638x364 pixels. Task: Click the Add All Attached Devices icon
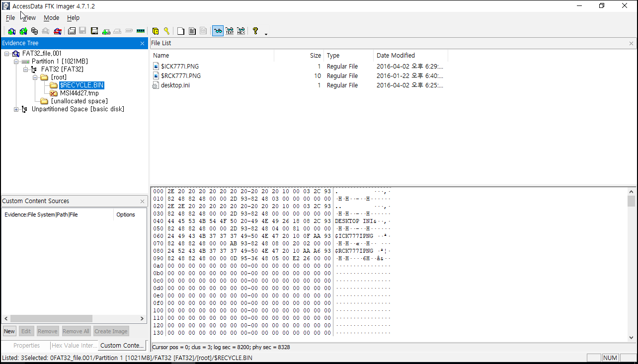click(23, 31)
